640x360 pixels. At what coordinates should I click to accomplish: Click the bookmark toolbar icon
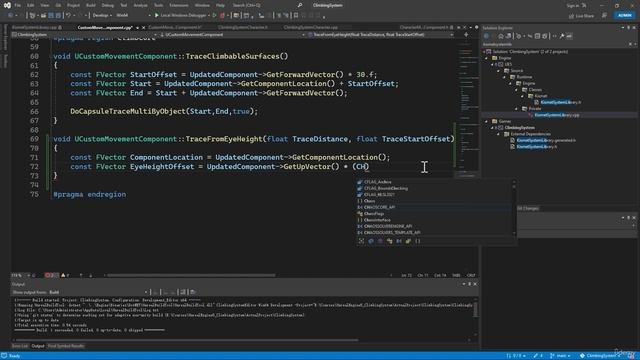point(296,16)
